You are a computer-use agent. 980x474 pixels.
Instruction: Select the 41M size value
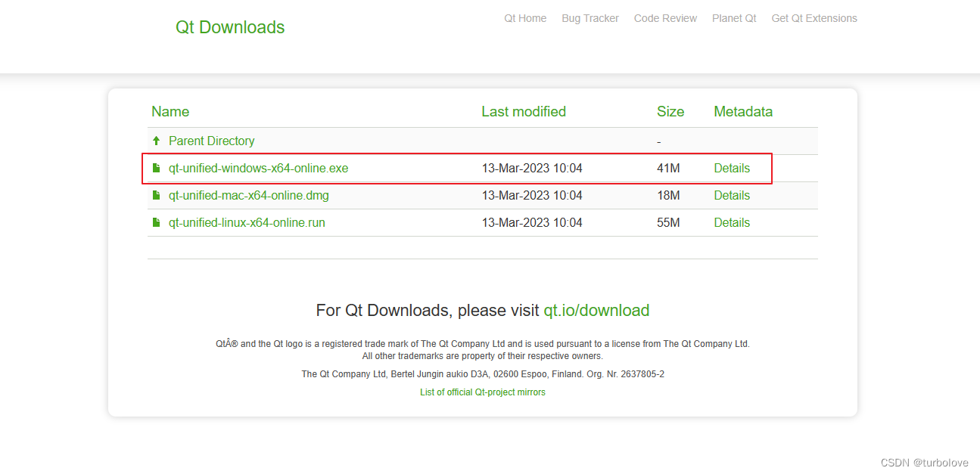coord(668,168)
